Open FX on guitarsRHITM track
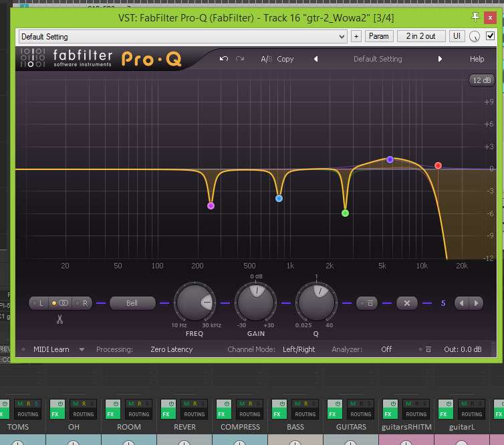Viewport: 504px width, 445px height. [390, 414]
